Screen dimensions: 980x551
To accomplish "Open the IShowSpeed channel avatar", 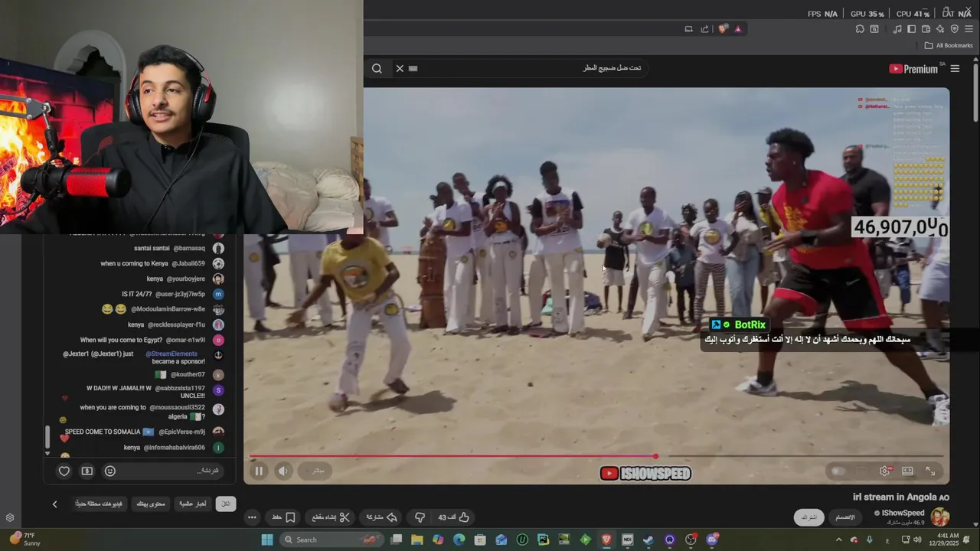I will 940,517.
